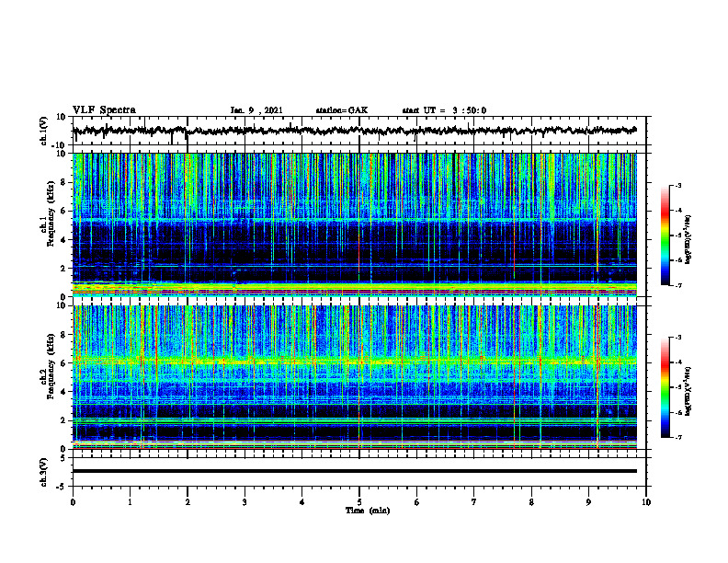Click the 'station=GAK' label
This screenshot has height=563, width=728.
click(x=342, y=110)
